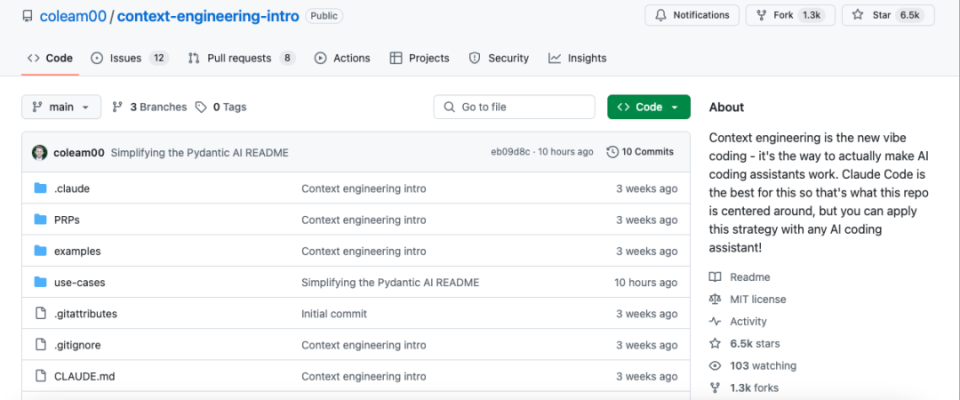Open the .claude folder
The height and width of the screenshot is (400, 960).
tap(72, 188)
